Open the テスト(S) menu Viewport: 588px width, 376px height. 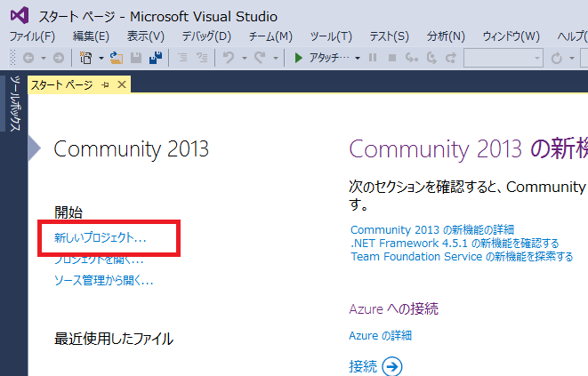[x=390, y=36]
